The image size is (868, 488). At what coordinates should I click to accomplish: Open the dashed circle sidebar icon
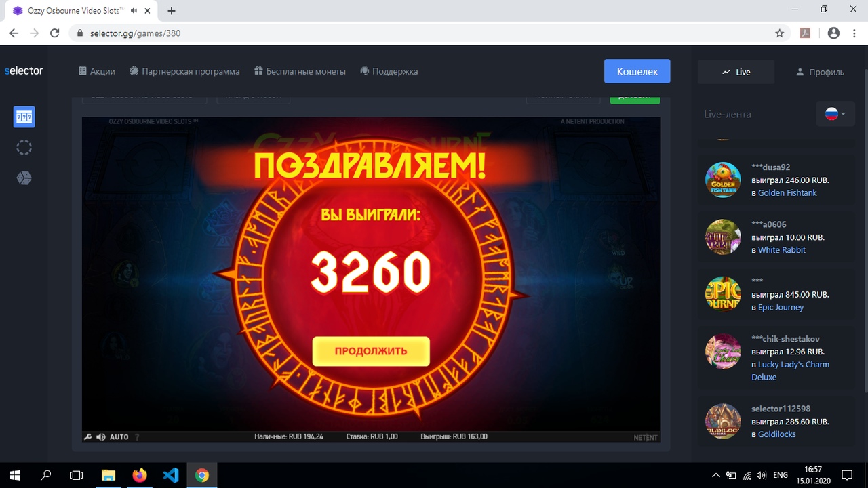[24, 148]
